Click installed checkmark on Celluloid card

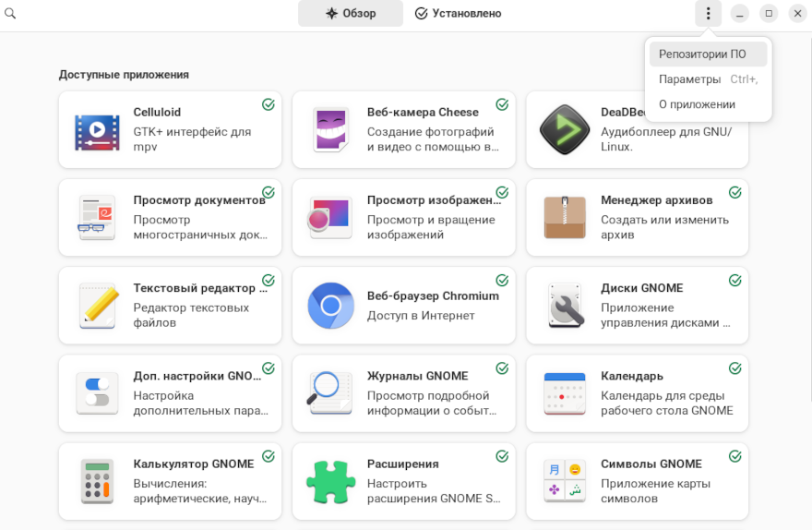[269, 104]
